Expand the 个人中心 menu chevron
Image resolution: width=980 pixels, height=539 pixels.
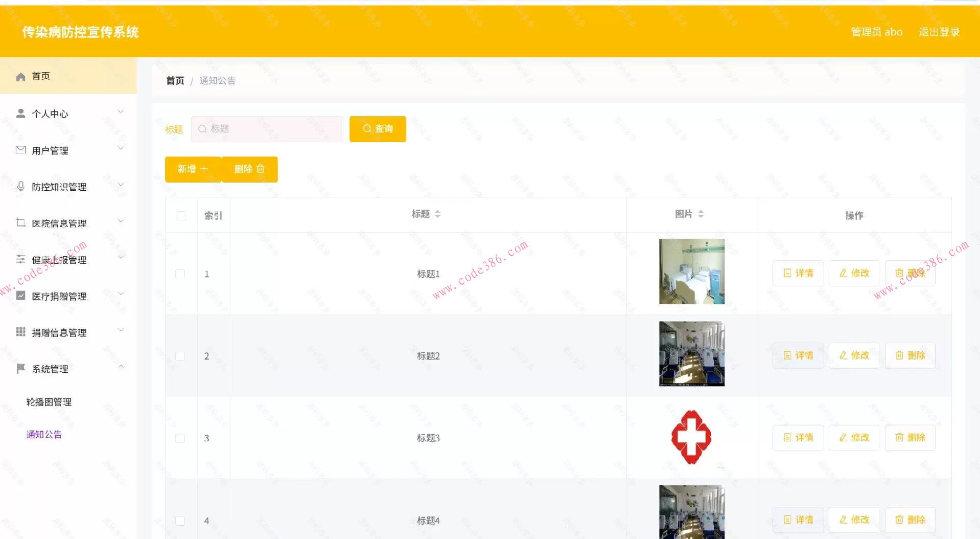[x=121, y=111]
